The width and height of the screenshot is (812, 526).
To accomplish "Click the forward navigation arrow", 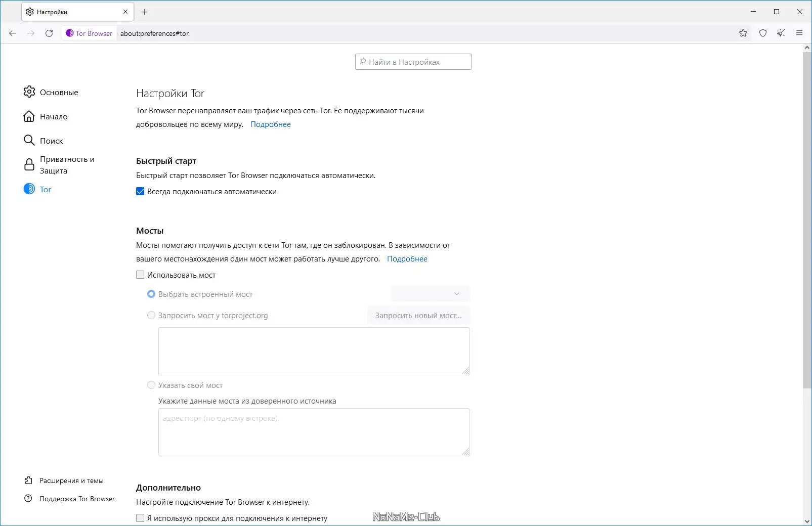I will click(x=31, y=33).
